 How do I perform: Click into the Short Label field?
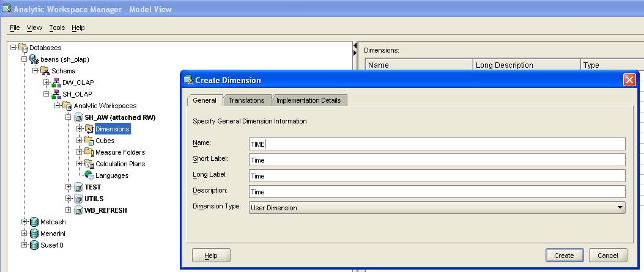pos(437,160)
